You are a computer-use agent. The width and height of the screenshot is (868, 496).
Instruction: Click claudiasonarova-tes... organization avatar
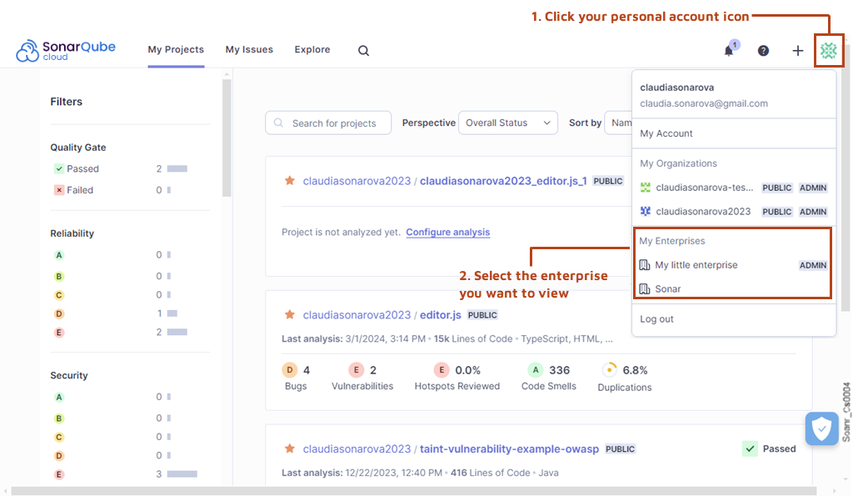pos(646,188)
